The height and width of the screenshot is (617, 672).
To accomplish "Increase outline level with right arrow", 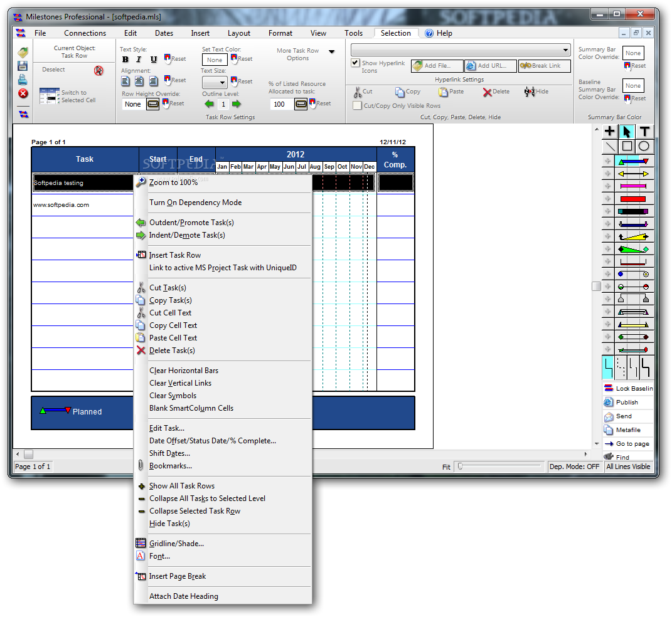I will [237, 103].
